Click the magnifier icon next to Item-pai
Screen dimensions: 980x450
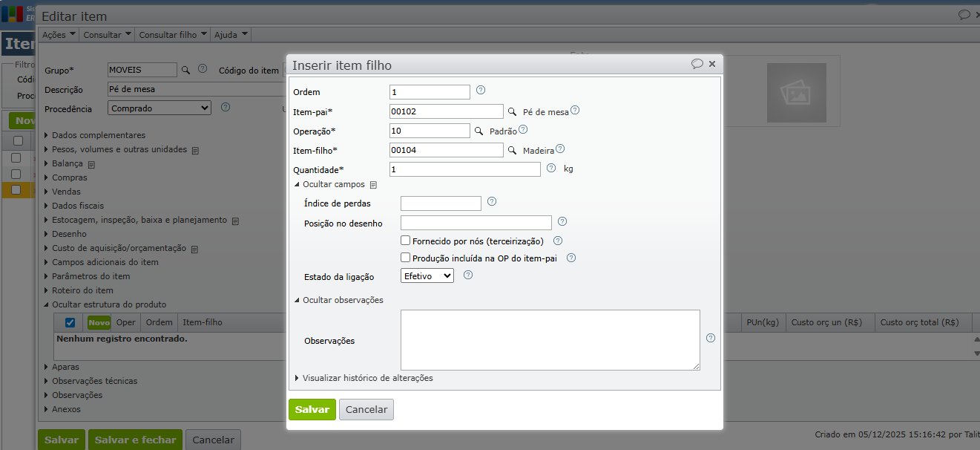coord(511,112)
